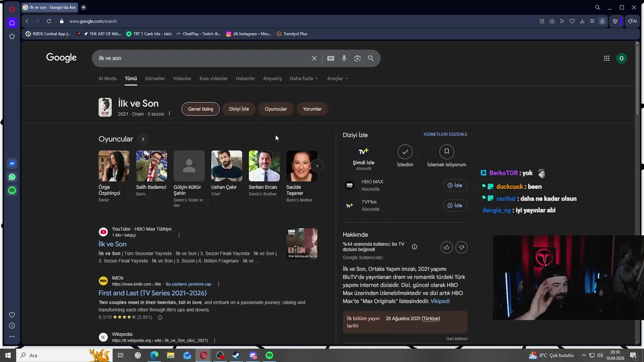Open Steam from the taskbar
This screenshot has height=362, width=644.
(x=236, y=355)
